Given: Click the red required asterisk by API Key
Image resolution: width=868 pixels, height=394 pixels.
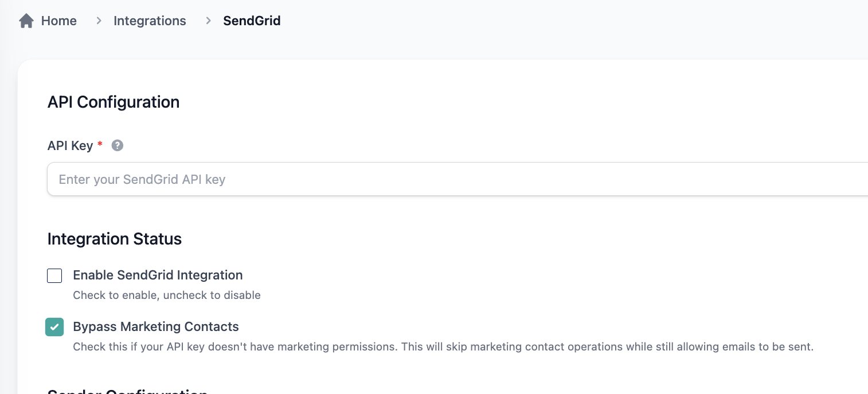Looking at the screenshot, I should pos(100,145).
